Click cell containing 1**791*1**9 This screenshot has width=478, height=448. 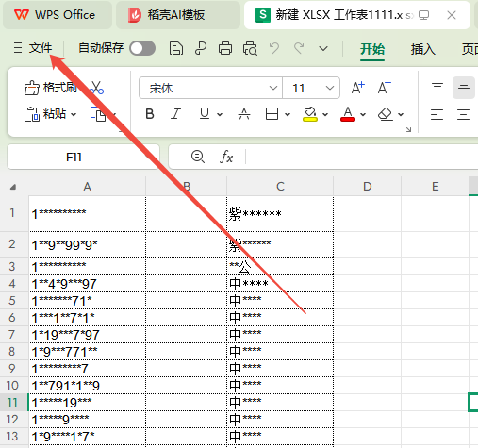click(88, 386)
